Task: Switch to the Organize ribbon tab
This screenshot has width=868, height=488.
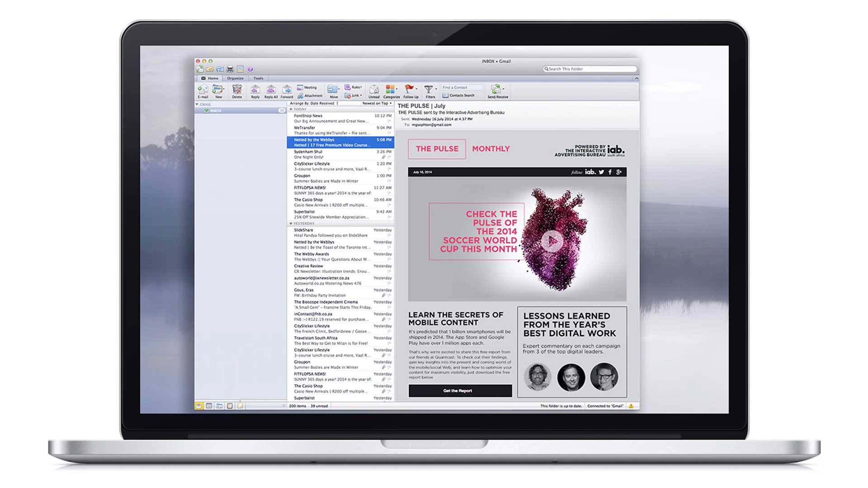Action: (236, 78)
